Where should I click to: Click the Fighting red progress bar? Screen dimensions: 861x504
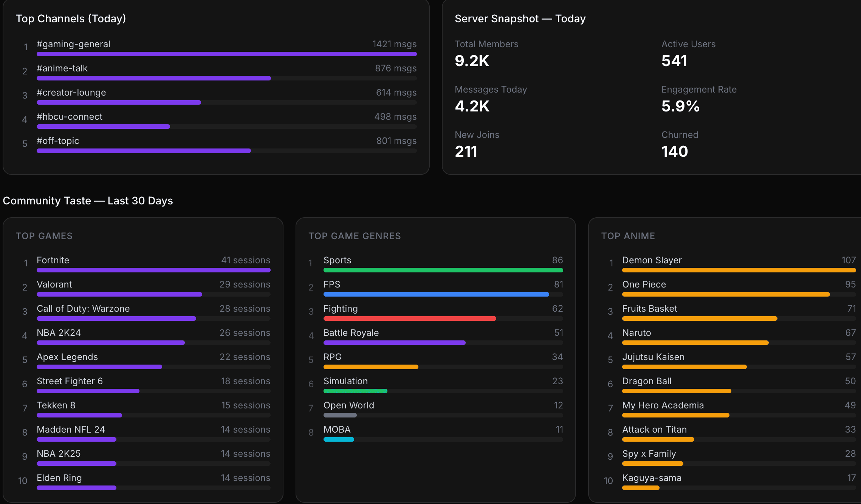coord(410,318)
